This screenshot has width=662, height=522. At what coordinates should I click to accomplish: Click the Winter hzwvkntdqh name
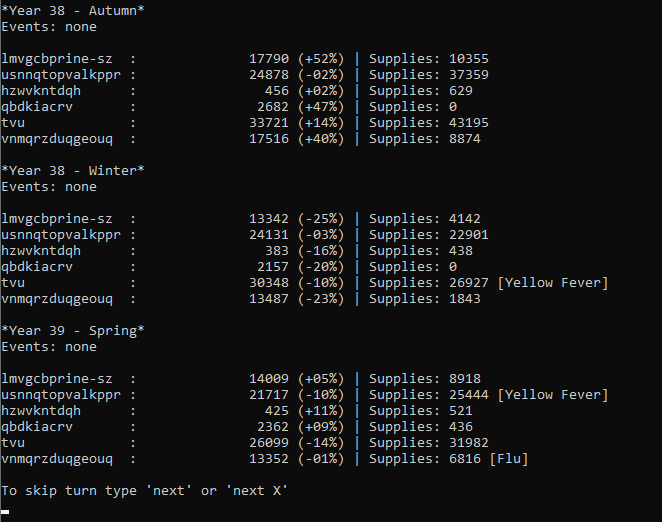[x=41, y=251]
